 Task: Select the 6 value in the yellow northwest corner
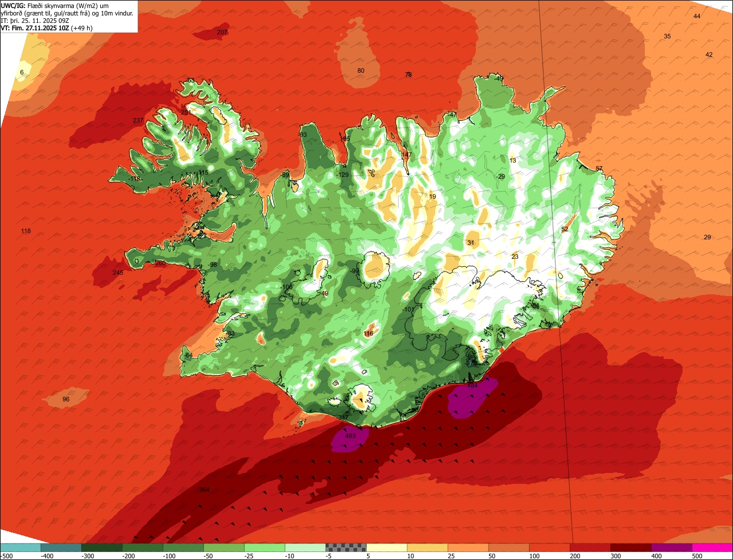point(22,72)
